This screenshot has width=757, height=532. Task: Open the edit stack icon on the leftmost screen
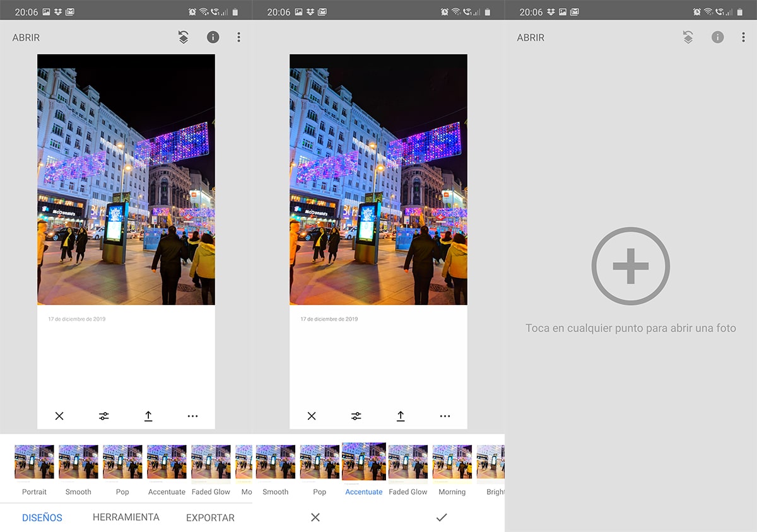pyautogui.click(x=183, y=37)
